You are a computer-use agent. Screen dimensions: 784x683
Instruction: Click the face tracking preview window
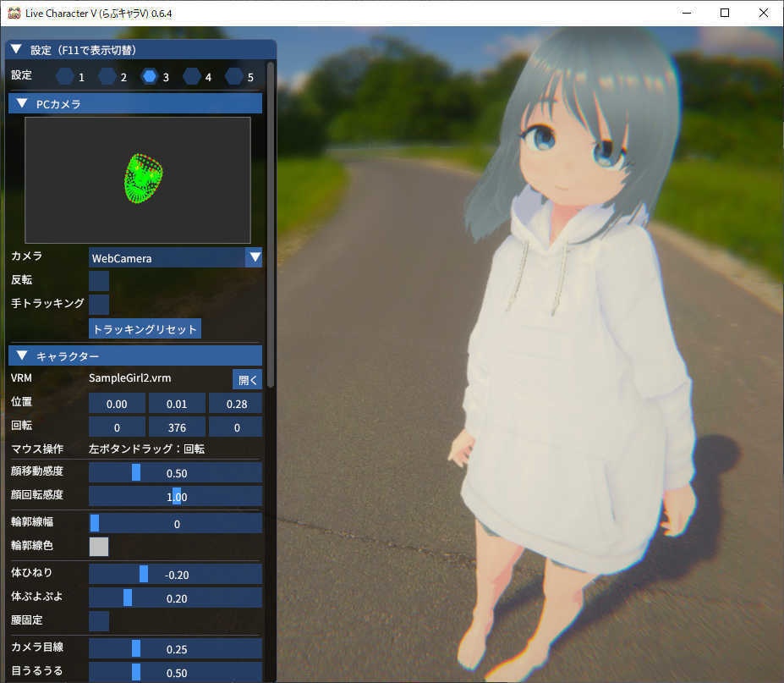click(x=137, y=179)
